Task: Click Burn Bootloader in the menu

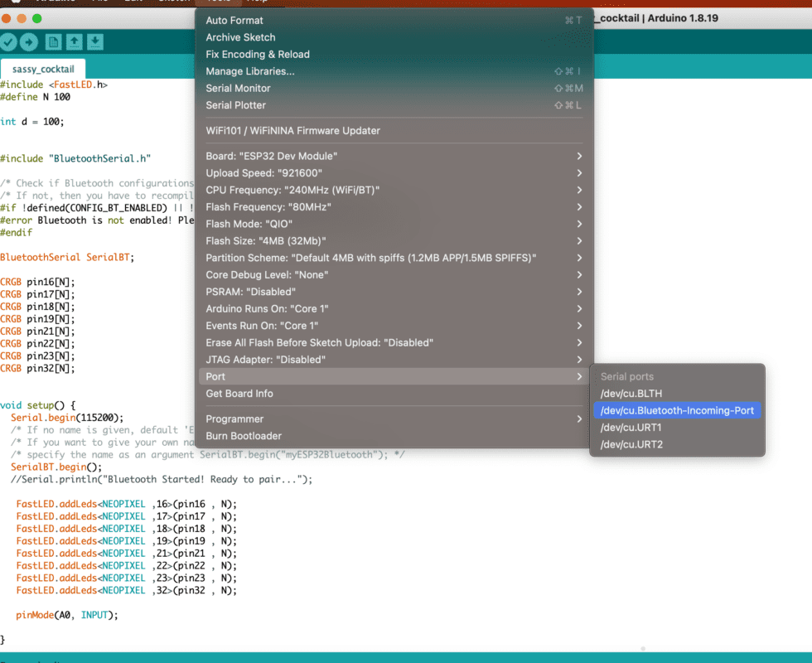Action: click(x=244, y=436)
